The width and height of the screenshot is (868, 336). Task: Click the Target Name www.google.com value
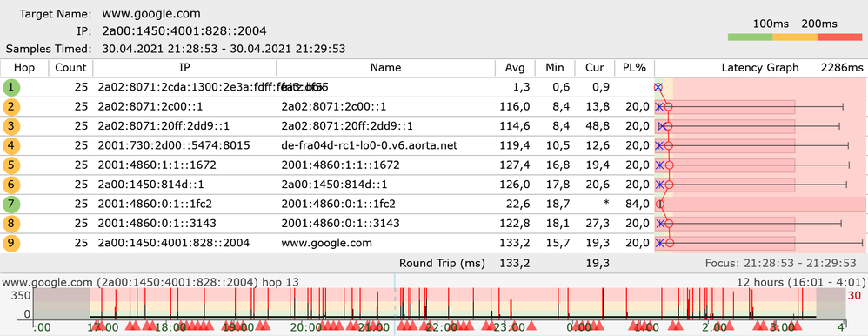(151, 14)
